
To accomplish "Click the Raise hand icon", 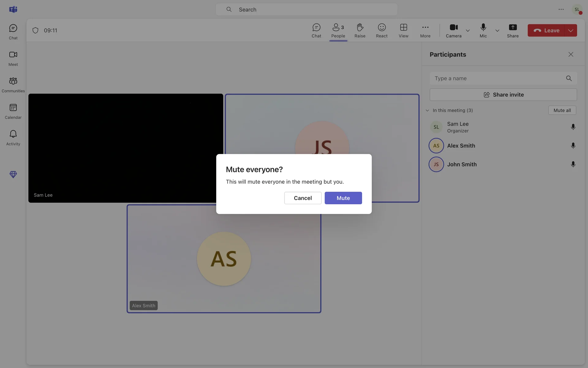I will 360,30.
